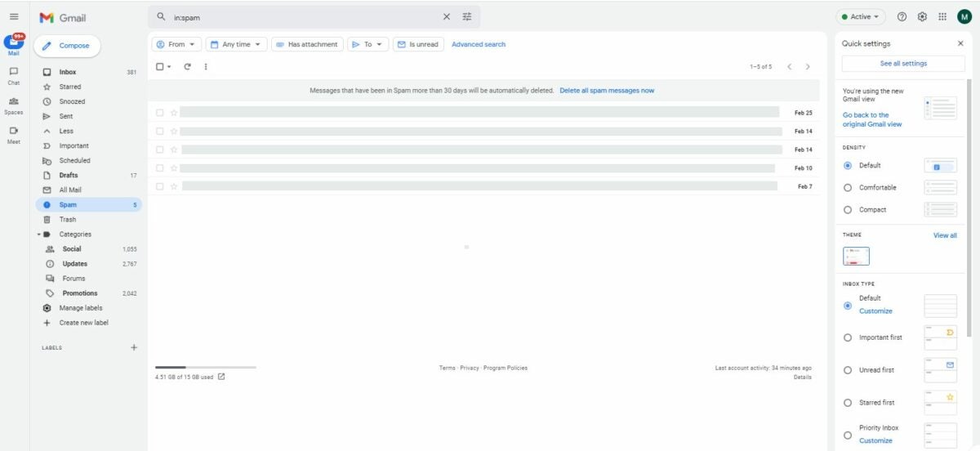Star the Feb 25 spam message

coord(173,113)
